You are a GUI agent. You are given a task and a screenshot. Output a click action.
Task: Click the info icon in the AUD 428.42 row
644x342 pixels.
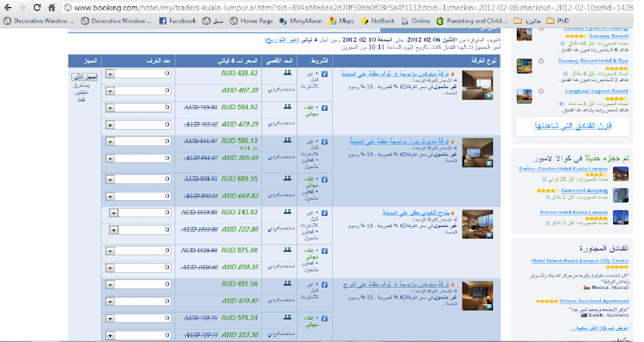[x=324, y=74]
